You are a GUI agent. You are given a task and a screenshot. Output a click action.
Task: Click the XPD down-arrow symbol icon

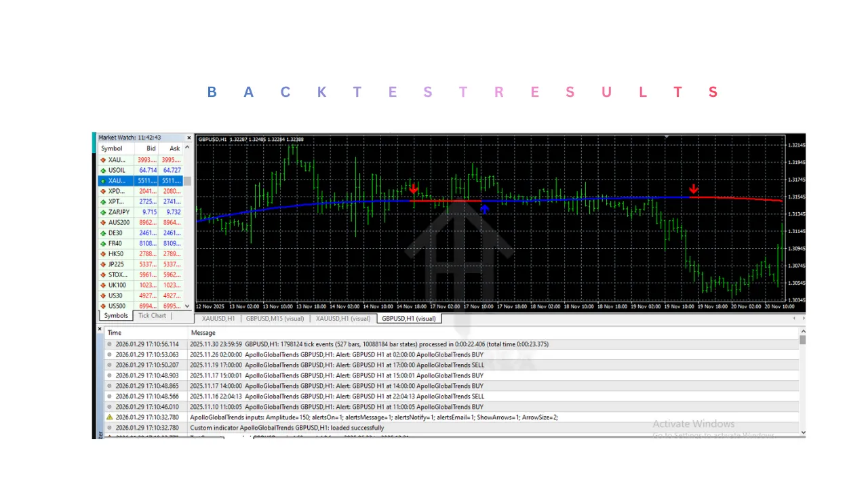pyautogui.click(x=102, y=191)
